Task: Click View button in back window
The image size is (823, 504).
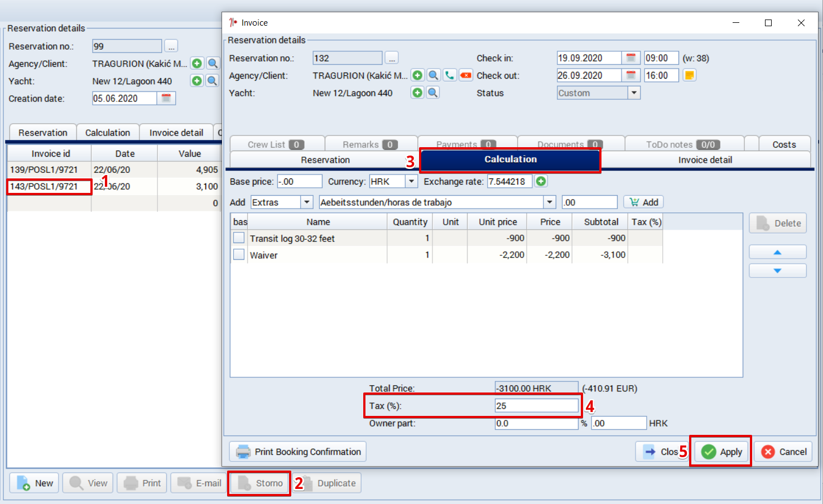Action: (88, 483)
